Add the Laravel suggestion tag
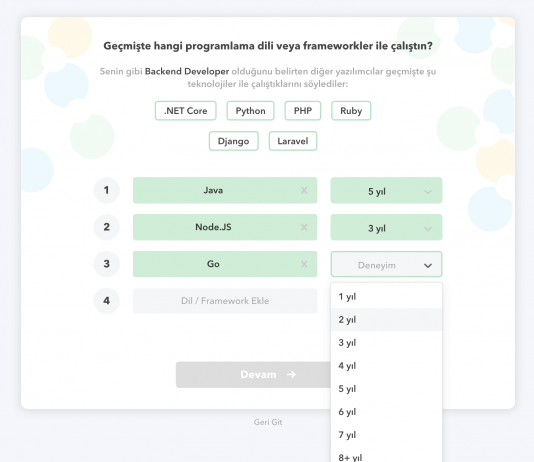This screenshot has height=462, width=534. pos(293,141)
